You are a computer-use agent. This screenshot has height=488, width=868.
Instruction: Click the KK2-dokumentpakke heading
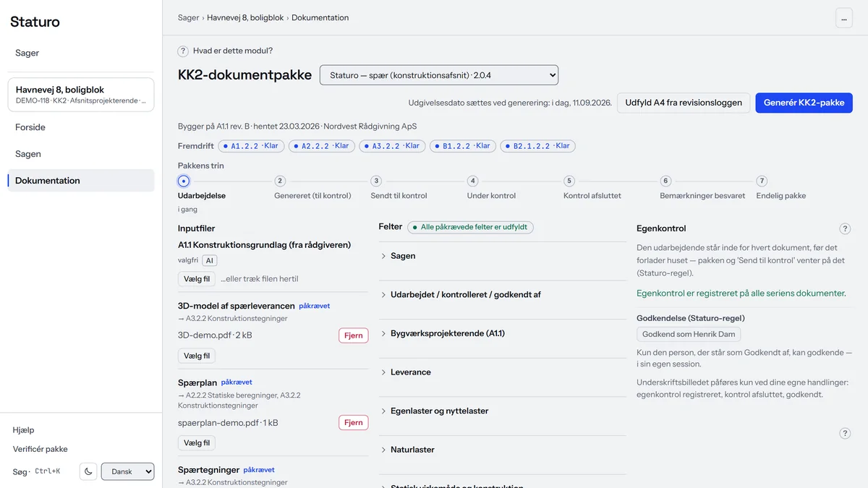click(x=244, y=75)
